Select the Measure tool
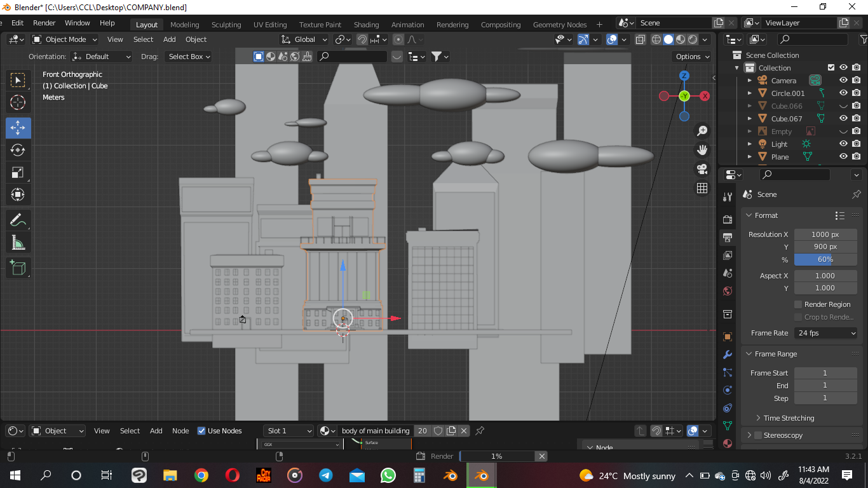The height and width of the screenshot is (488, 868). coord(18,242)
